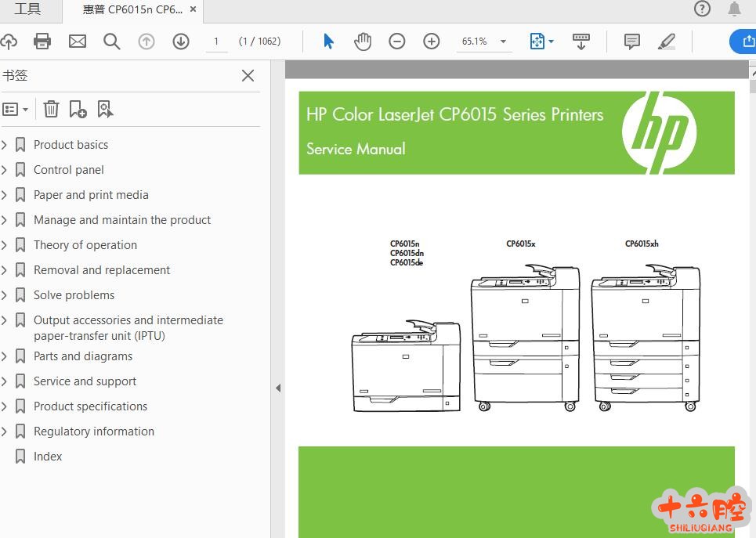Image resolution: width=756 pixels, height=538 pixels.
Task: Add a new bookmark icon
Action: coord(78,109)
